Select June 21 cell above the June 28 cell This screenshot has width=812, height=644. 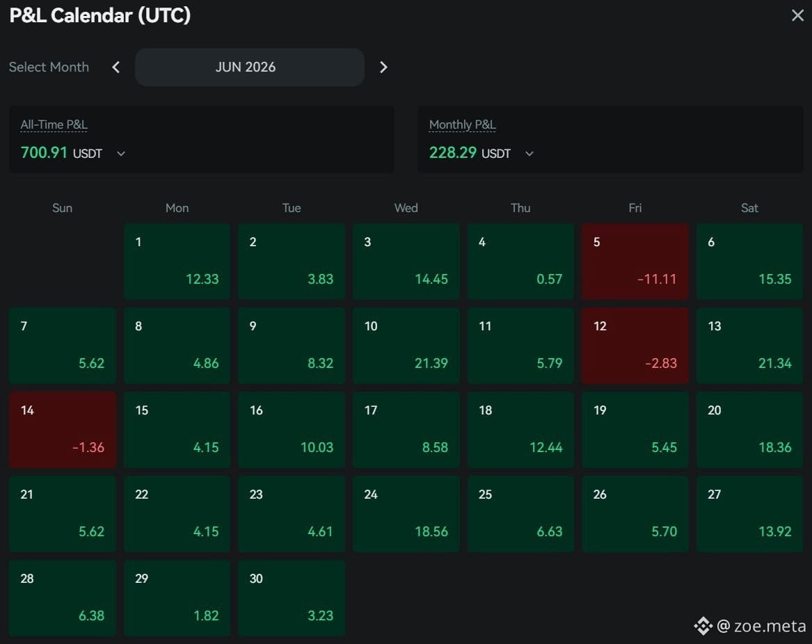click(63, 514)
